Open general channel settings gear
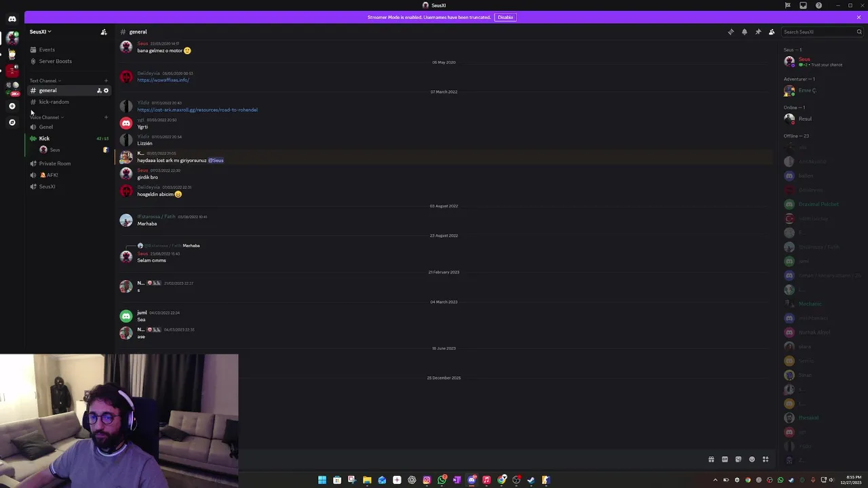This screenshot has width=868, height=488. click(x=106, y=91)
